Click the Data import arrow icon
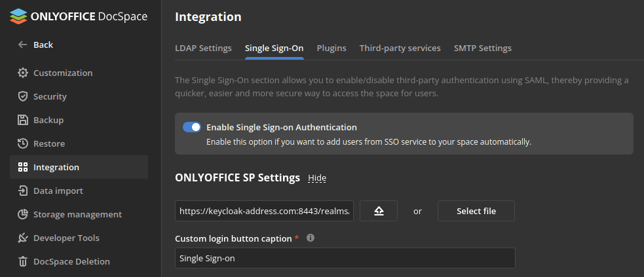 (x=22, y=191)
